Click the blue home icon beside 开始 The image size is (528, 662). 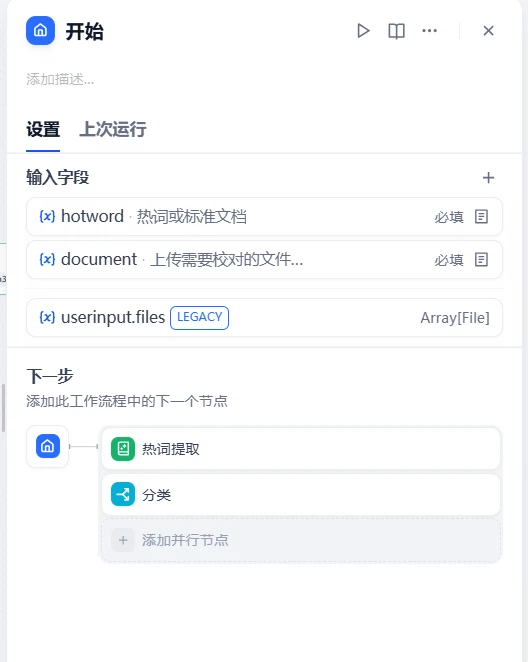tap(41, 30)
